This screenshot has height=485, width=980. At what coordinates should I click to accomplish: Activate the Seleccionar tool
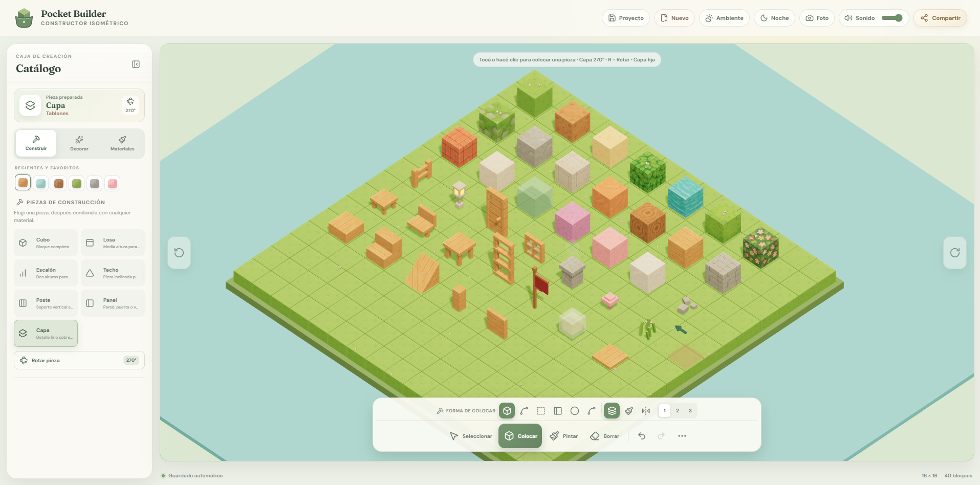[471, 436]
